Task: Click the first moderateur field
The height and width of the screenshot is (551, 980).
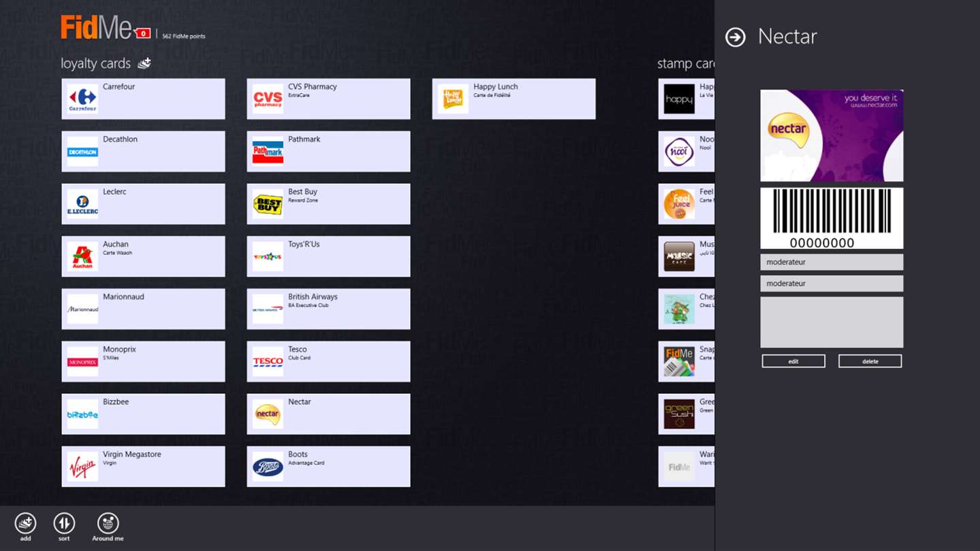Action: coord(832,262)
